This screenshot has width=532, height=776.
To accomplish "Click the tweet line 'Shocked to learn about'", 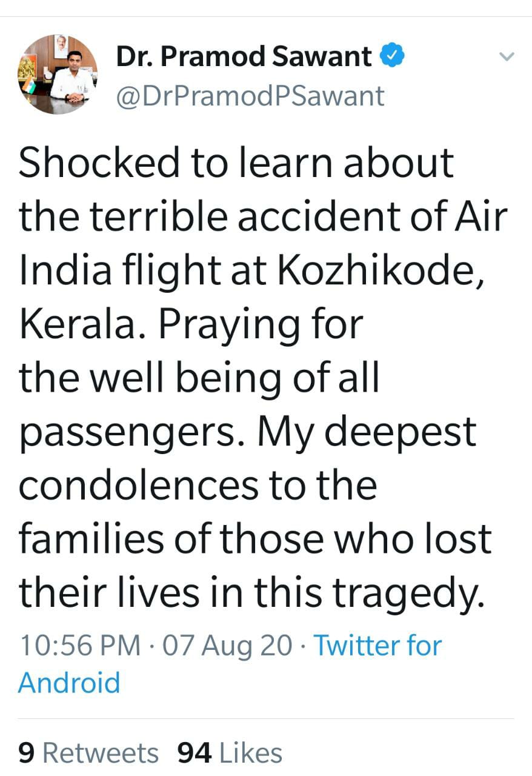I will 236,162.
